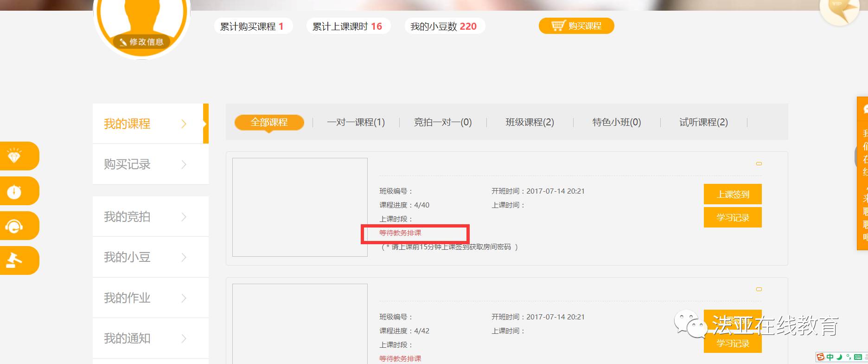
Task: Click the VIP badge icon
Action: coord(839,10)
